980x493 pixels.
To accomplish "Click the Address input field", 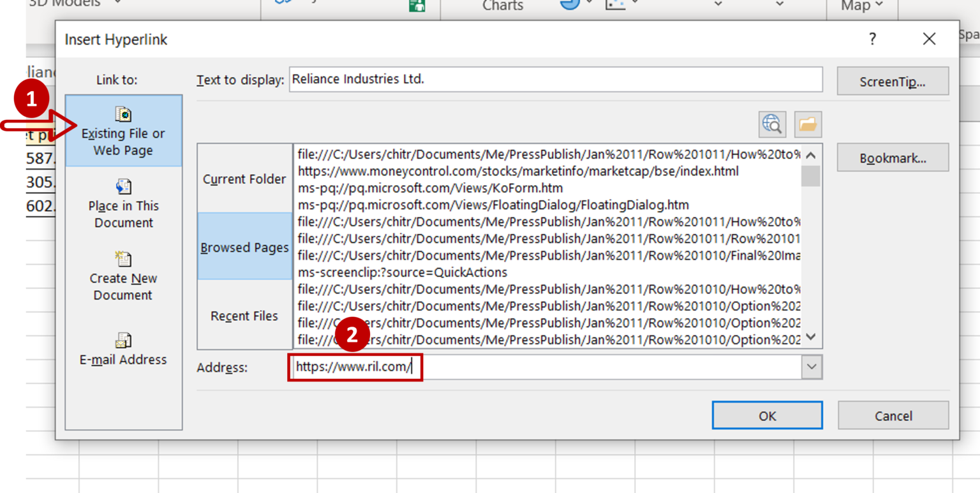I will [545, 367].
